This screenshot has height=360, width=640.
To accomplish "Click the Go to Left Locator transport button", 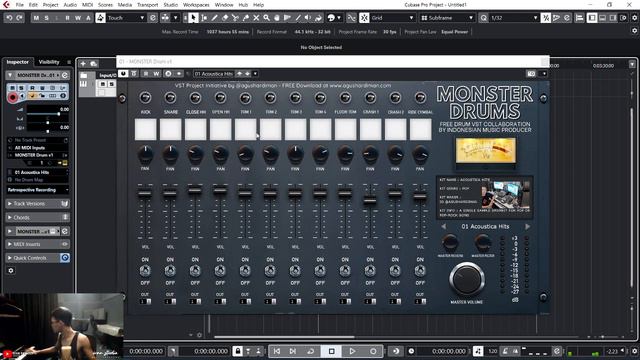I will pos(277,351).
